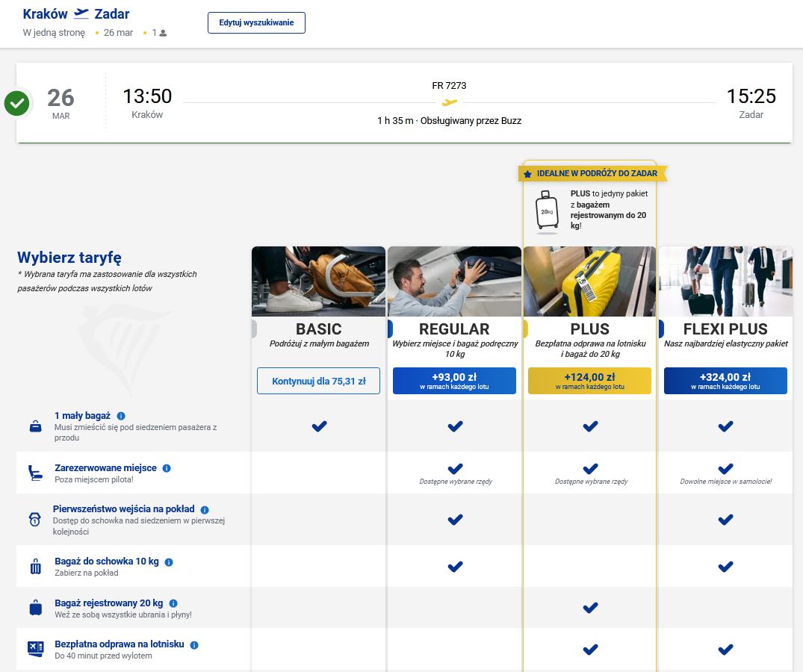Open info for Bezpłatna odprawa na lotnisku
Viewport: 803px width, 672px height.
194,644
